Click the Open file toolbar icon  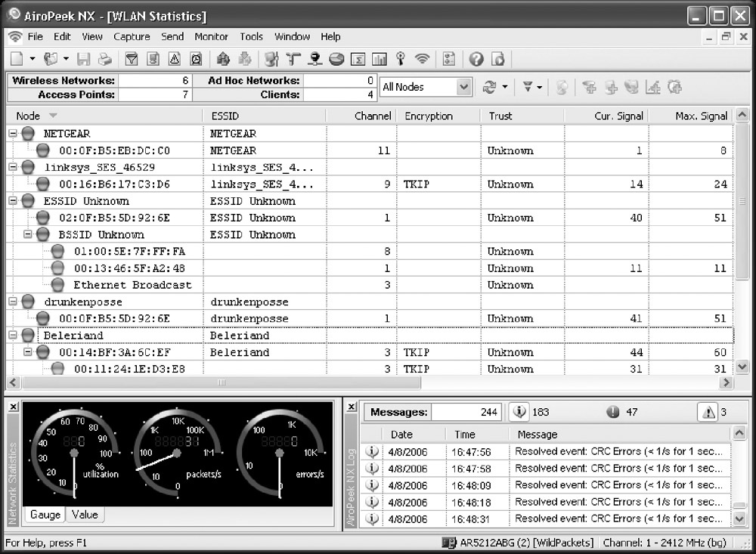click(51, 59)
